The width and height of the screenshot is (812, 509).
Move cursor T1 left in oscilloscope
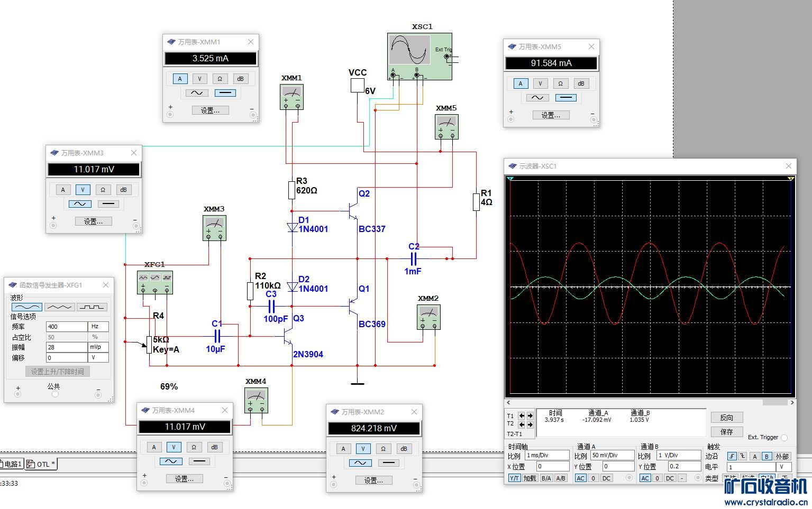pos(522,416)
